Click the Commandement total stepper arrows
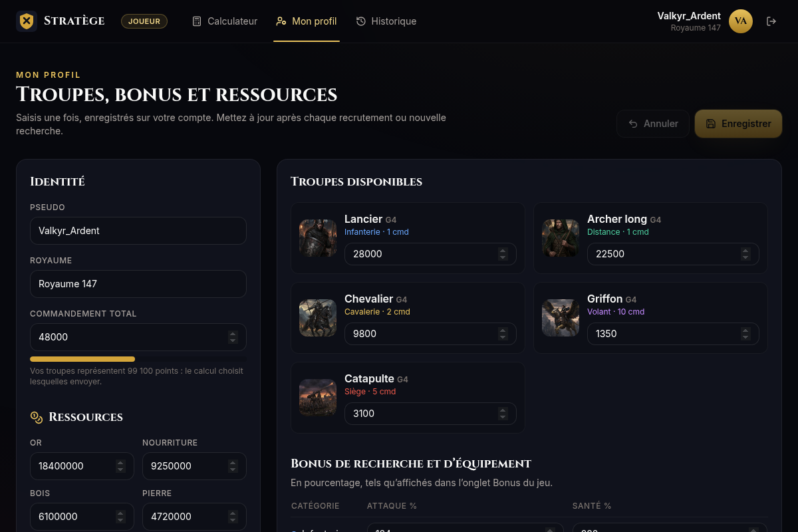Viewport: 798px width, 532px height. [233, 337]
